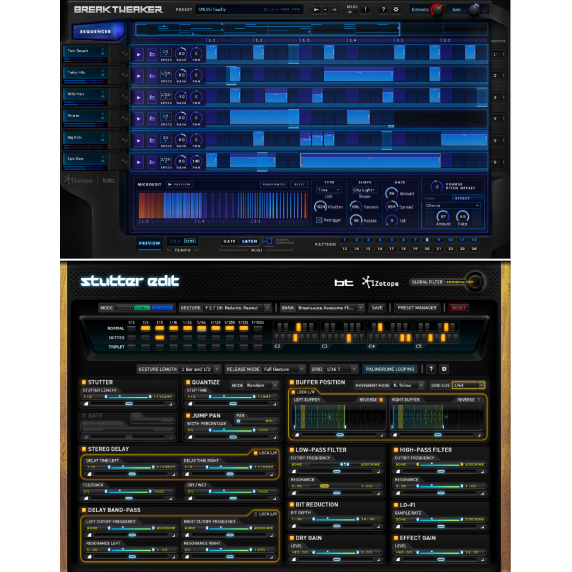Open Stutter Edit options gear icon
This screenshot has height=572, width=572.
444,369
